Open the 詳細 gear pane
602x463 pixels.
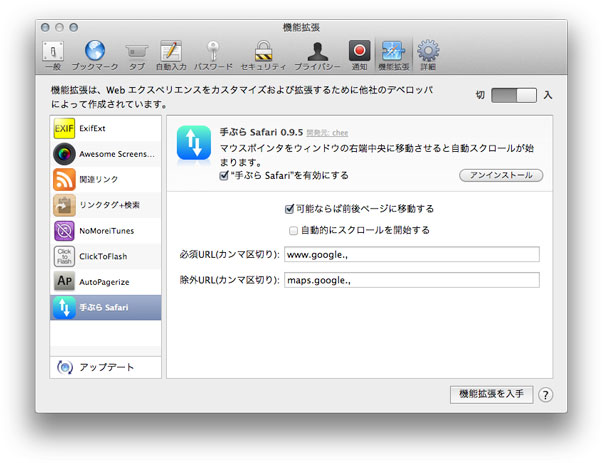pos(428,56)
